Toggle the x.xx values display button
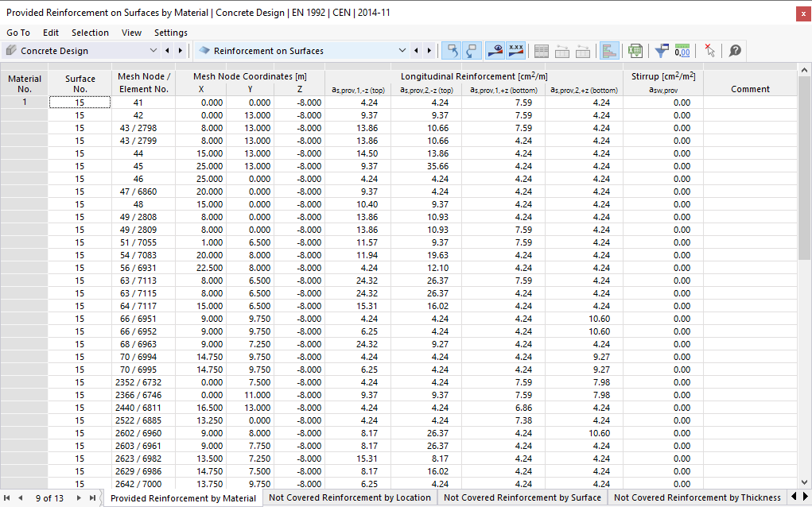The height and width of the screenshot is (507, 812). click(516, 51)
